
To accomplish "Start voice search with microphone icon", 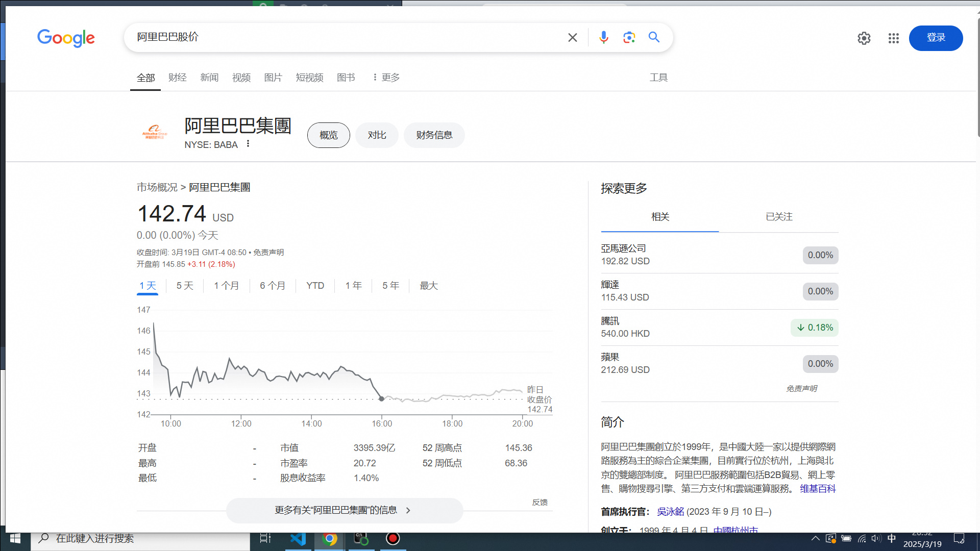I will click(603, 37).
